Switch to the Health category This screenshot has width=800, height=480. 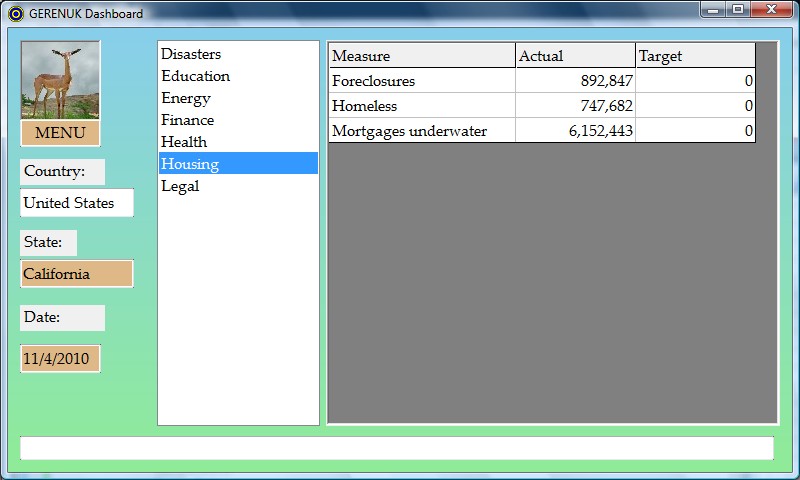coord(184,142)
